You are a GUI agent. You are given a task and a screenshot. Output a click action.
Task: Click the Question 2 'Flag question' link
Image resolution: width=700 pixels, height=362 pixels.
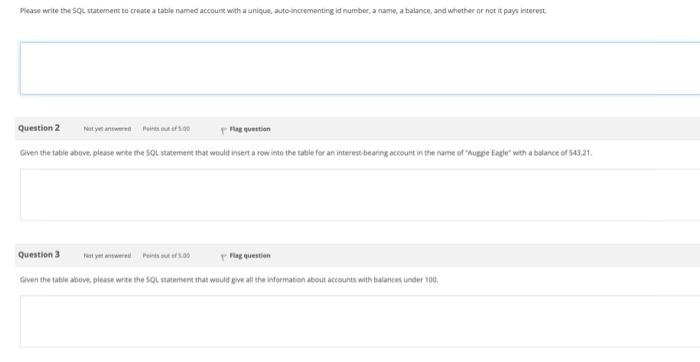tap(250, 129)
